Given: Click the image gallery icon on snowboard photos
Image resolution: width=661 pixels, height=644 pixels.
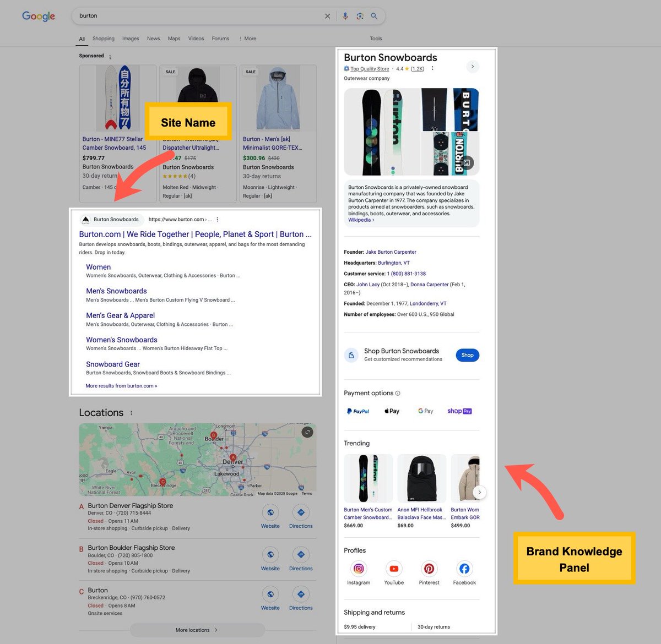Looking at the screenshot, I should (x=467, y=163).
